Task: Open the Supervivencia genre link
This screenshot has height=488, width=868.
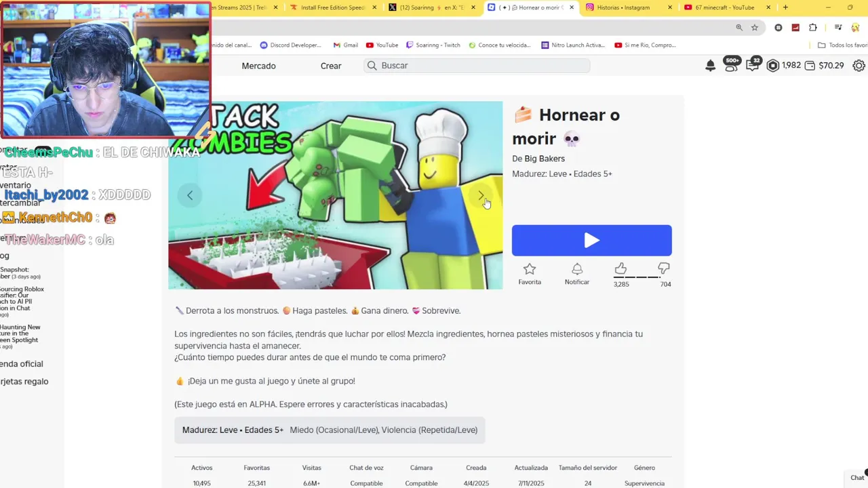Action: click(x=644, y=483)
